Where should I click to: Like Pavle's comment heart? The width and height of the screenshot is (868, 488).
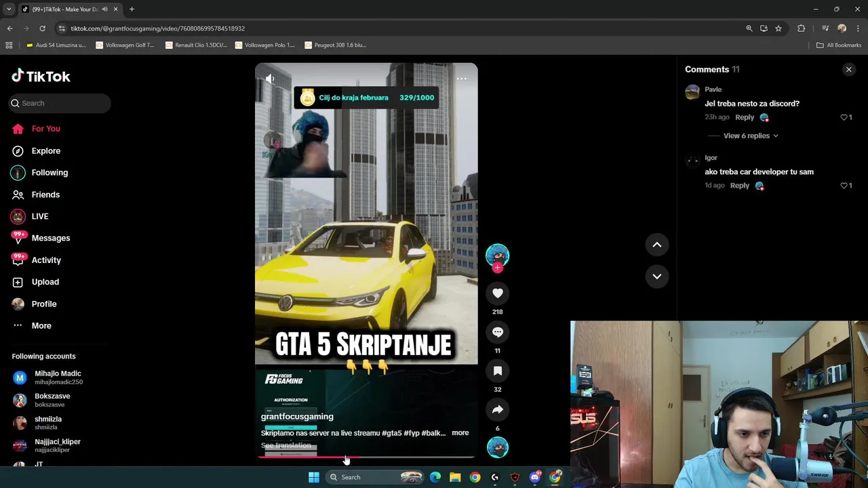(x=844, y=117)
